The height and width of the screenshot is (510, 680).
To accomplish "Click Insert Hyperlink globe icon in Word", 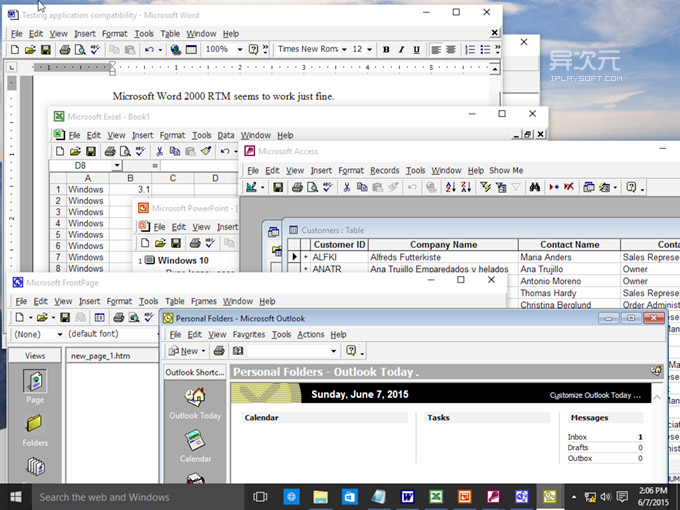I will pyautogui.click(x=176, y=49).
